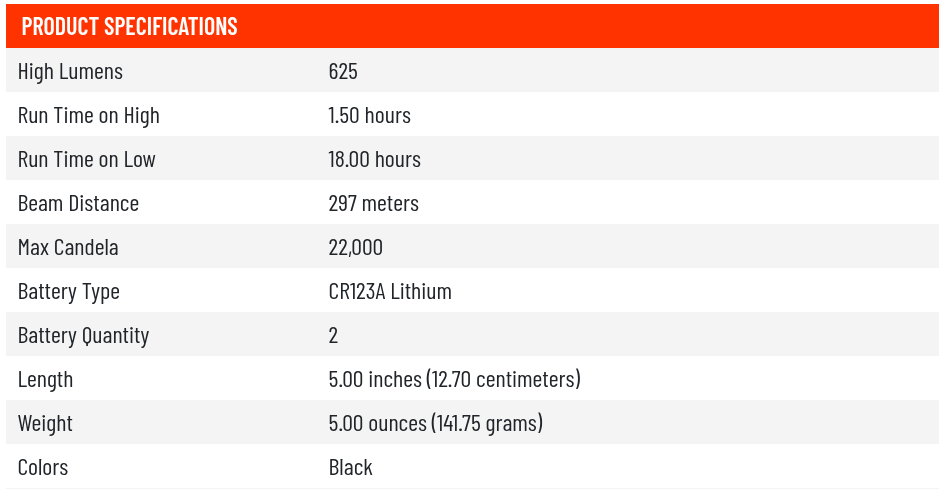Click the Run Time on High label

[89, 116]
